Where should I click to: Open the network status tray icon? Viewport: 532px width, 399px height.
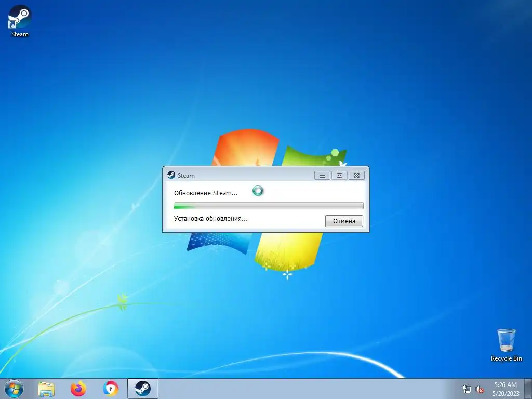coord(467,390)
